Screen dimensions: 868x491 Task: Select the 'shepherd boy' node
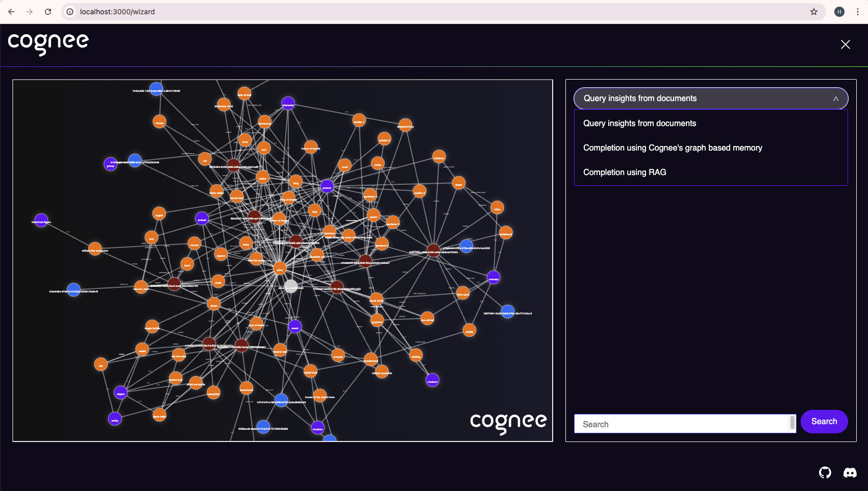click(x=405, y=125)
